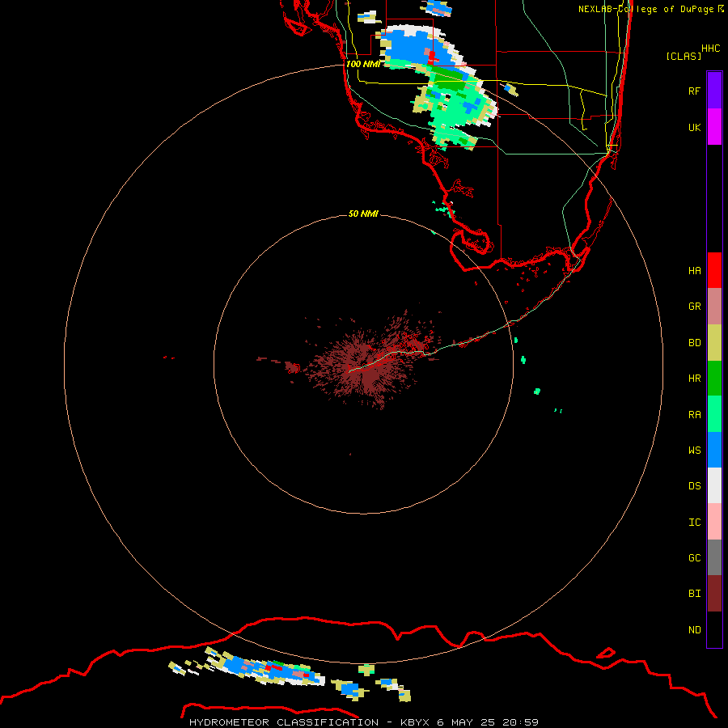Click the GR legend label
This screenshot has height=728, width=728.
coord(694,307)
